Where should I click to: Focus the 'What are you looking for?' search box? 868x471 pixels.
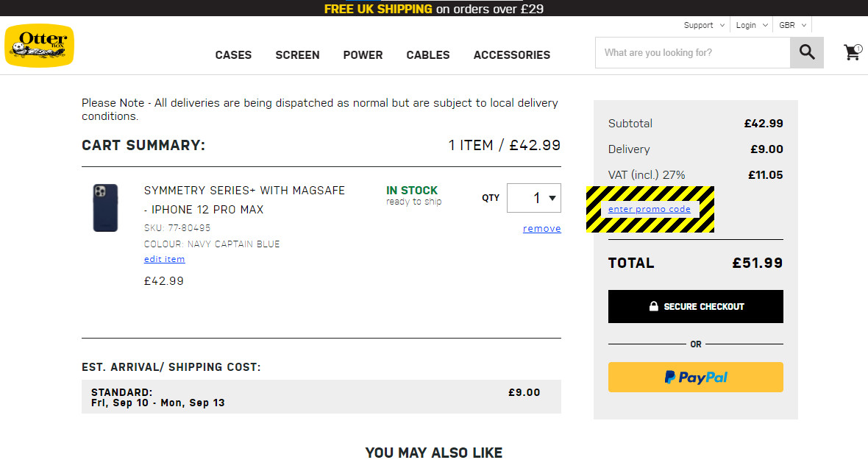pyautogui.click(x=692, y=53)
